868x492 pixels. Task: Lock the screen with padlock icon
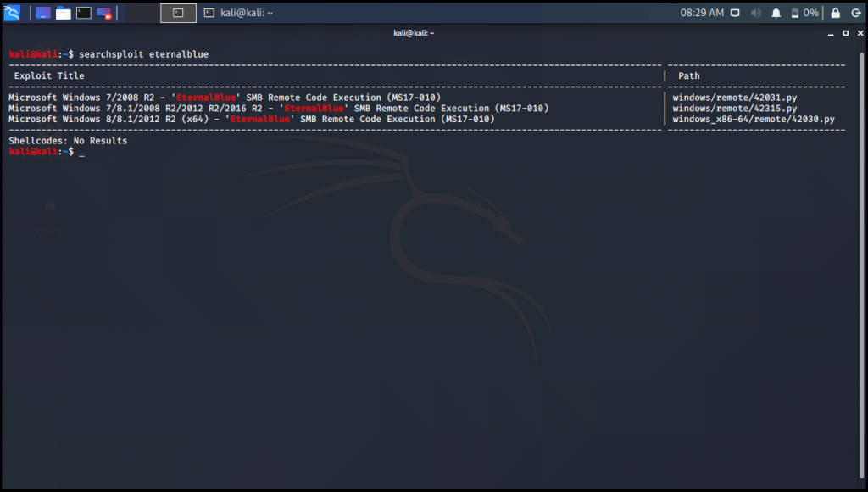(x=835, y=13)
